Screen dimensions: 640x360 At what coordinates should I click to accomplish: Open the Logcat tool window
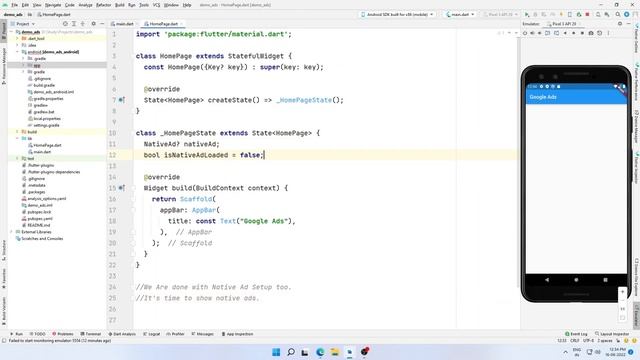[151, 334]
